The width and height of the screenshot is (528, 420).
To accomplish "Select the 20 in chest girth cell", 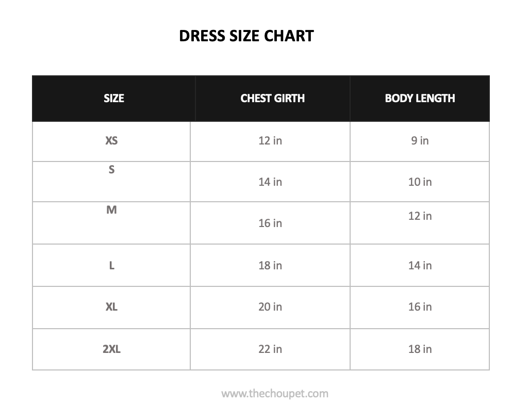I will (x=270, y=307).
